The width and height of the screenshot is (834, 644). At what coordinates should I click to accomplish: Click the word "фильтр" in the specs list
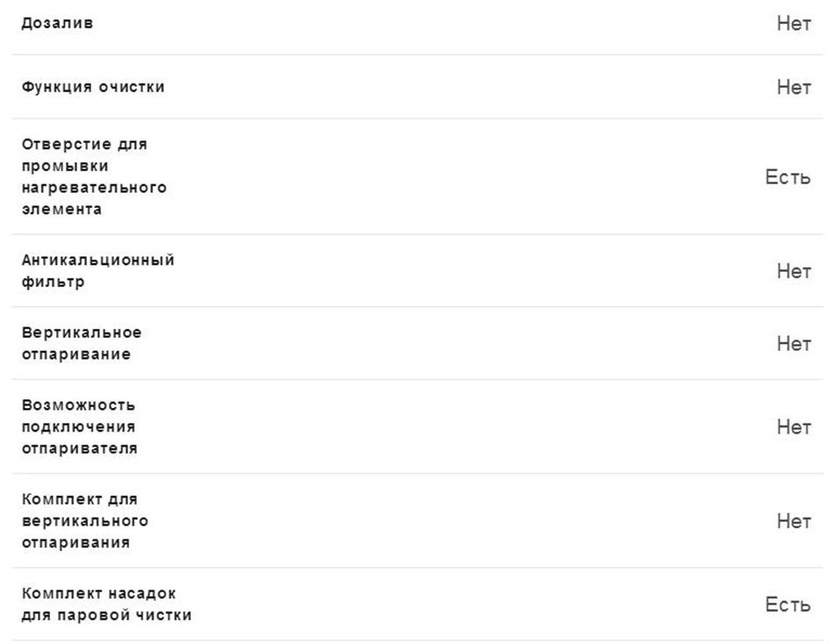(53, 282)
